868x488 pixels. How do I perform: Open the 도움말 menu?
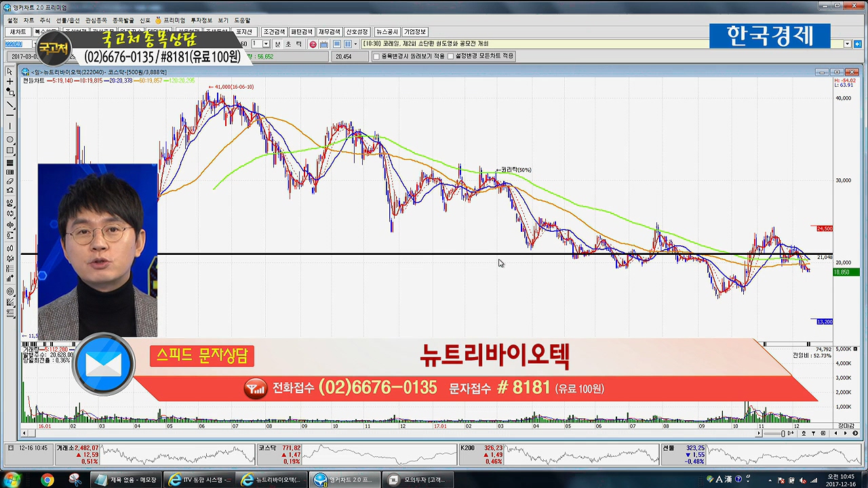pyautogui.click(x=242, y=20)
